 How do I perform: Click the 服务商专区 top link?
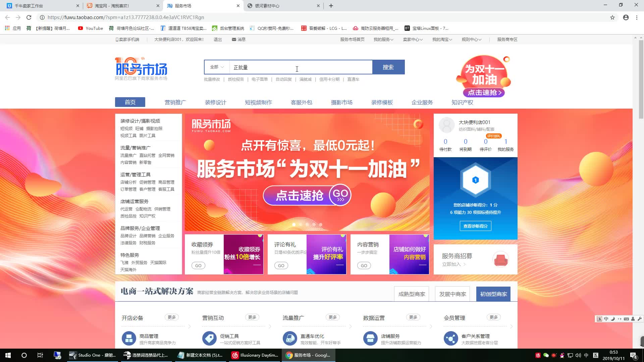(507, 39)
